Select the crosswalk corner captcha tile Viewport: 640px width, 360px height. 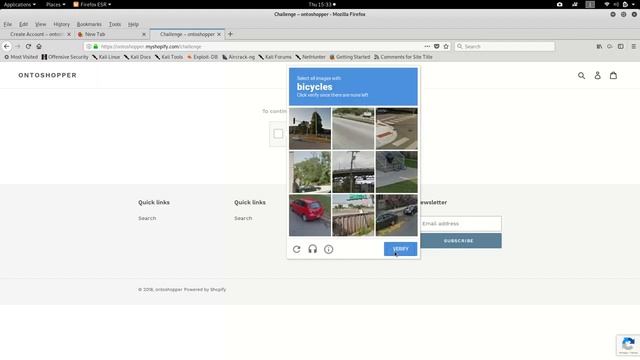[x=397, y=129]
